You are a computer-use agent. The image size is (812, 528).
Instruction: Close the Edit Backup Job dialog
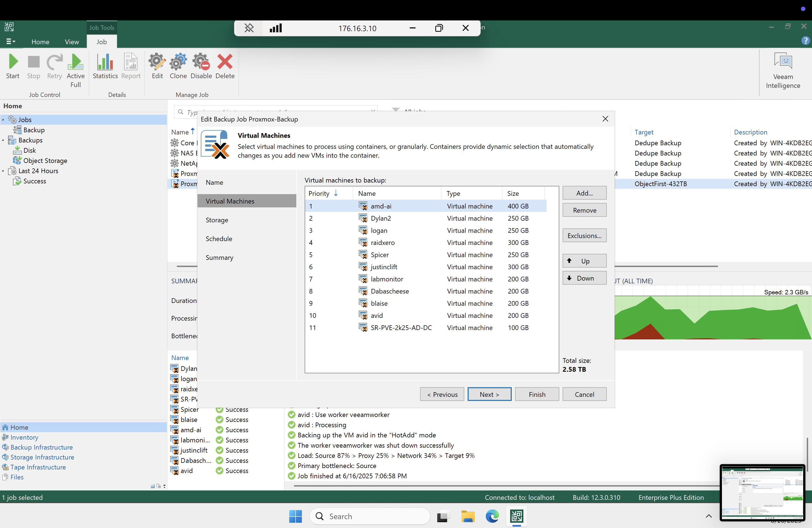(606, 119)
